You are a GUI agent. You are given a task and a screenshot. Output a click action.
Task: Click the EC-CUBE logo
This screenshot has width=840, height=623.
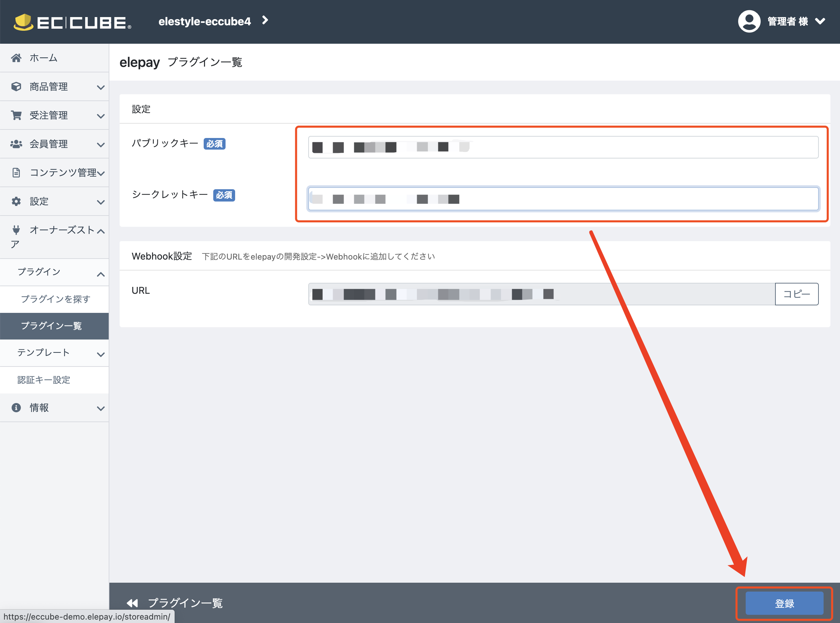pos(72,22)
